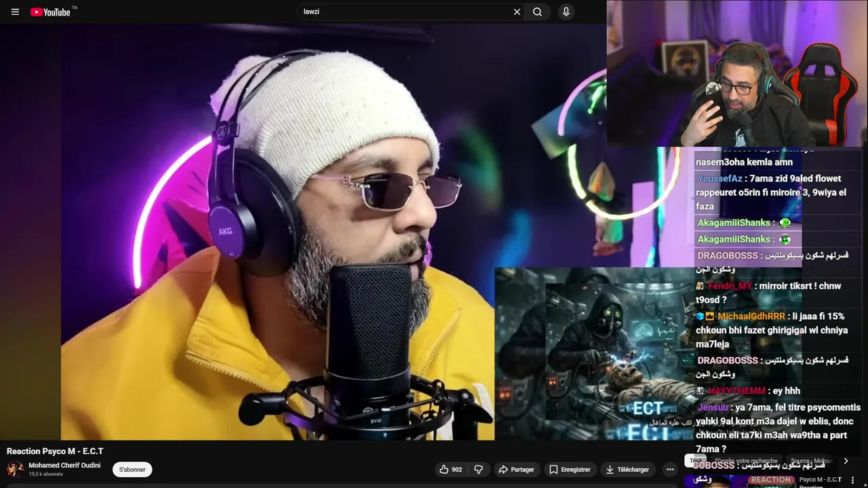The width and height of the screenshot is (868, 488).
Task: Open more actions three-dot menu
Action: coord(670,469)
